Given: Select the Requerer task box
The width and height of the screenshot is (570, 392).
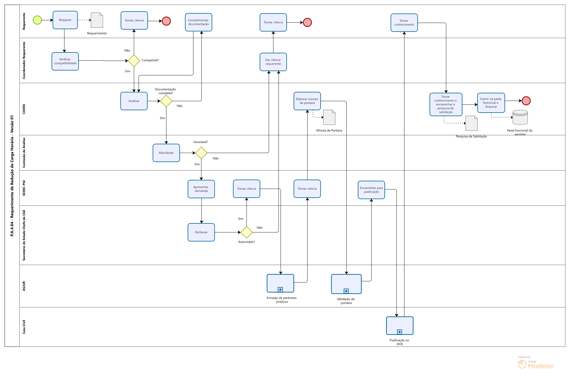Looking at the screenshot, I should point(65,20).
